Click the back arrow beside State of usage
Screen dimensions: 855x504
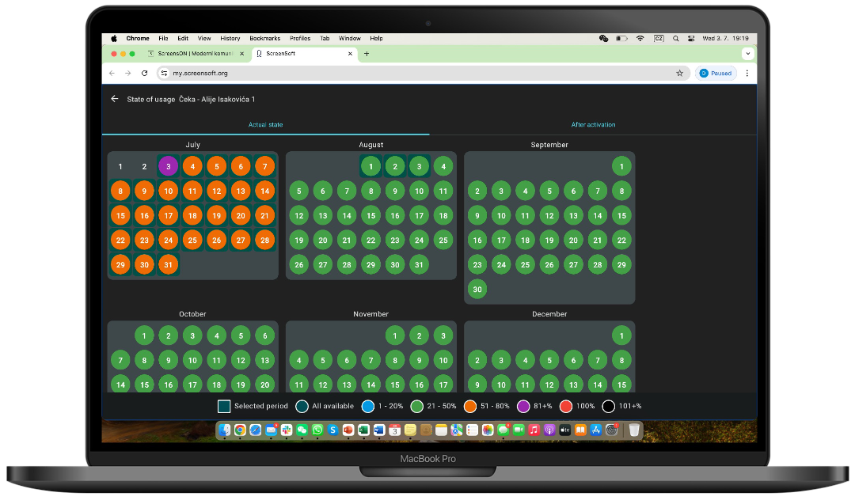pos(115,99)
